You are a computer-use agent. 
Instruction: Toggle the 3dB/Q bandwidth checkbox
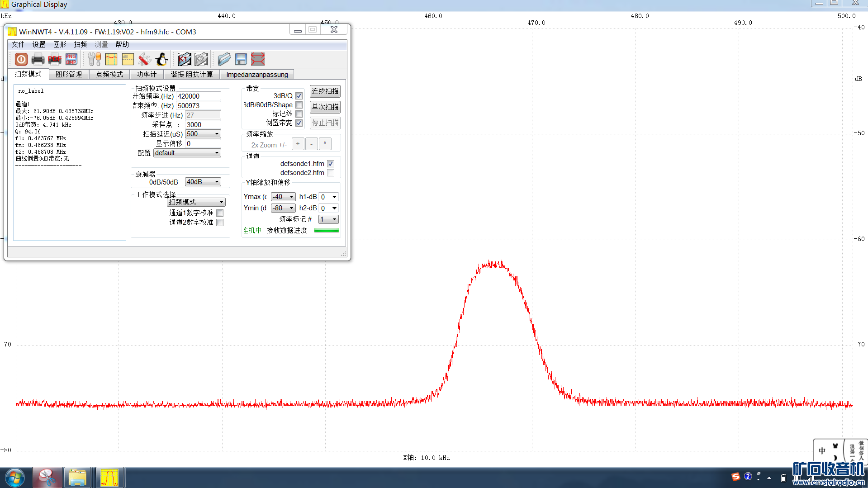(299, 96)
